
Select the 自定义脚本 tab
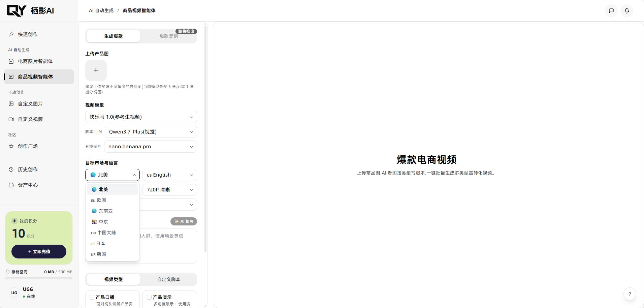(169, 279)
